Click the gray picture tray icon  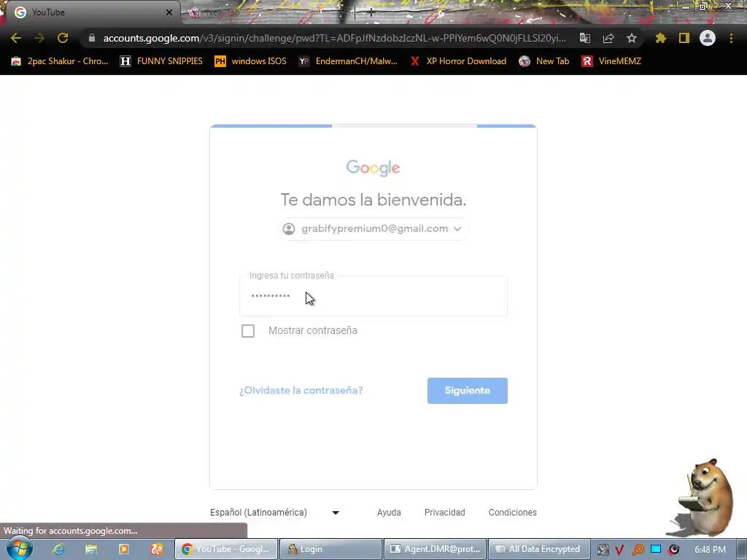603,550
